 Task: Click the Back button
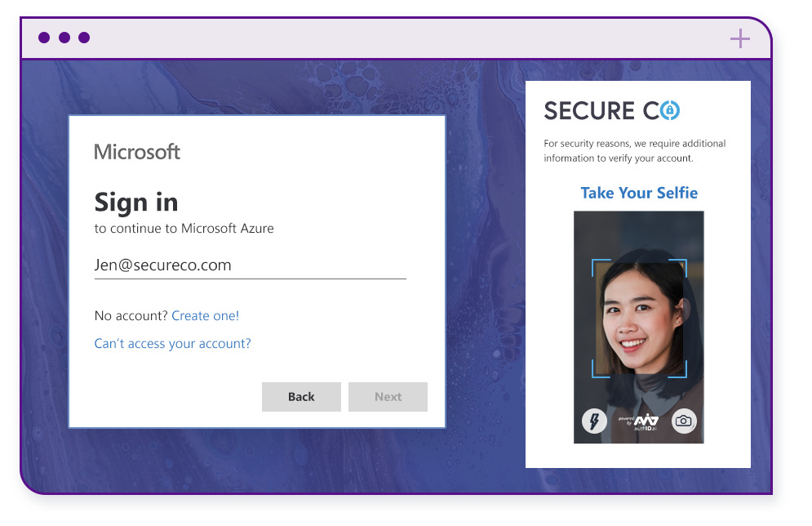point(301,397)
